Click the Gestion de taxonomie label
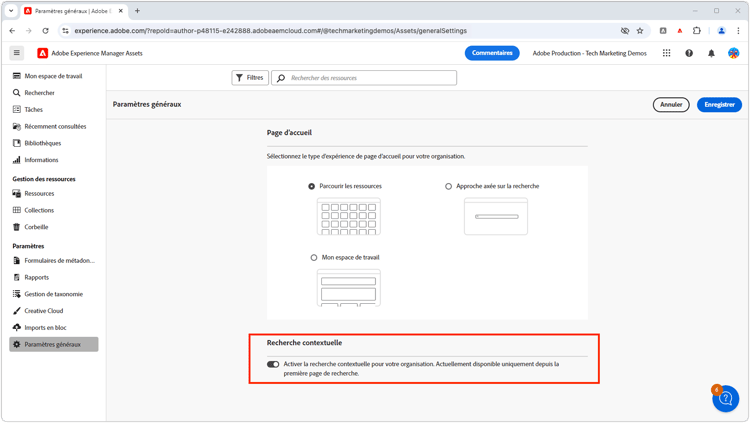The width and height of the screenshot is (750, 423). point(54,294)
